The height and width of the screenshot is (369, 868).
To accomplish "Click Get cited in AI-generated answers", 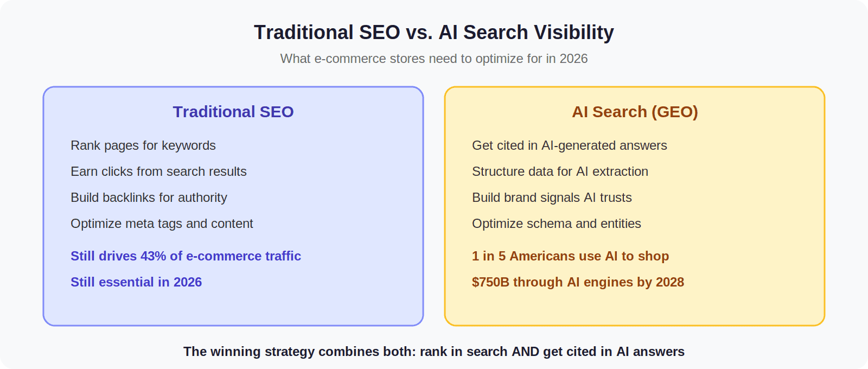I will (570, 145).
